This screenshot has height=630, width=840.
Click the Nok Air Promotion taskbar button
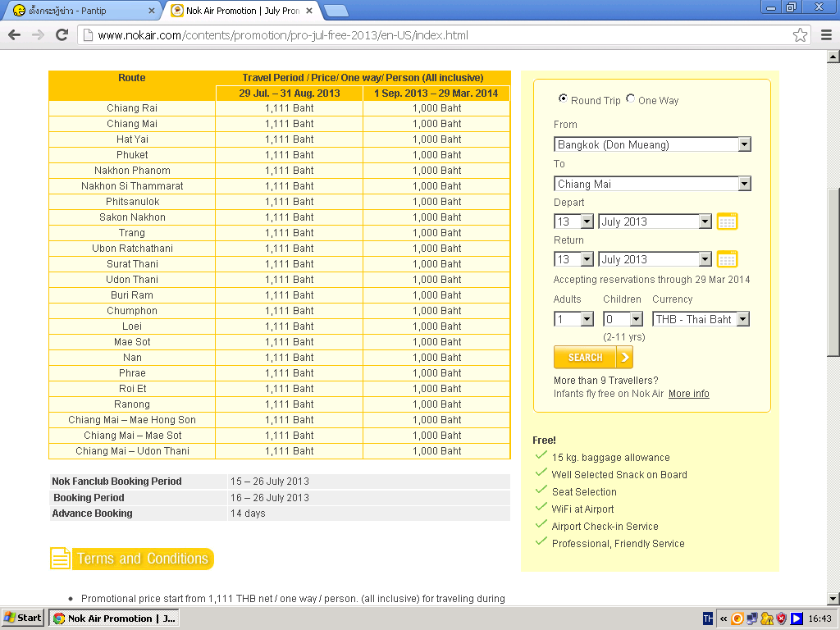pyautogui.click(x=114, y=619)
